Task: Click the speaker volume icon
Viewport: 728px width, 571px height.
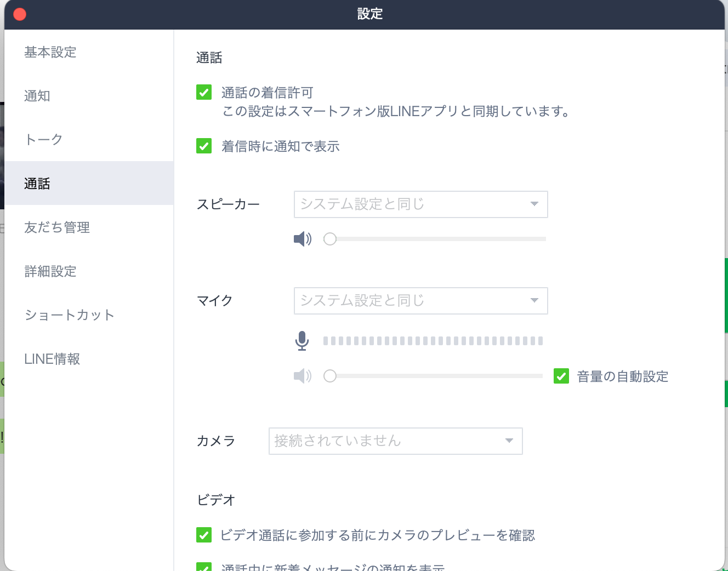Action: (302, 239)
